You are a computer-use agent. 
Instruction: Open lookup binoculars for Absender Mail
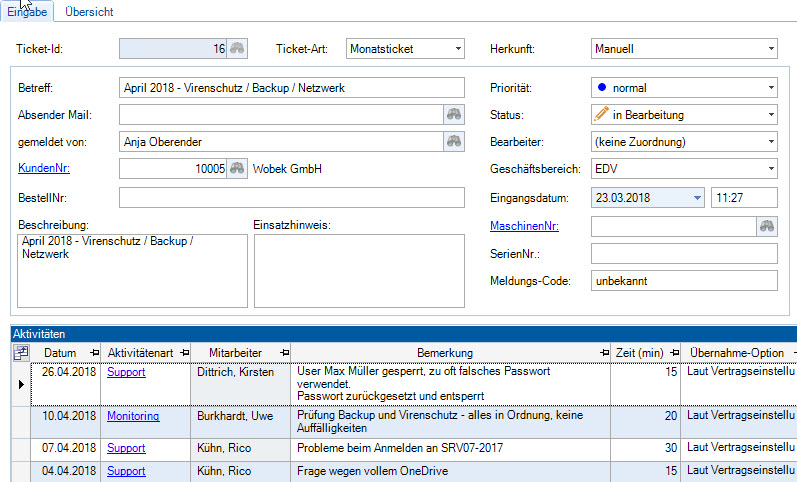(454, 115)
